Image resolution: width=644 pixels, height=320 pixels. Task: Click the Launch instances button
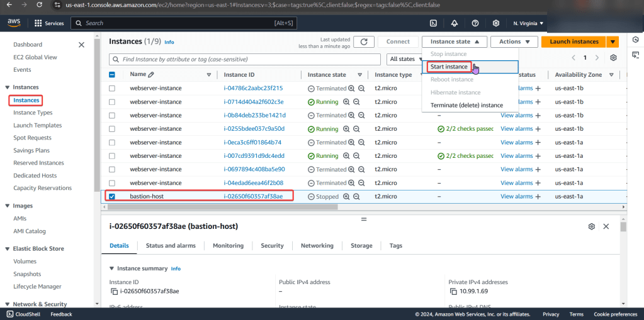click(x=573, y=41)
